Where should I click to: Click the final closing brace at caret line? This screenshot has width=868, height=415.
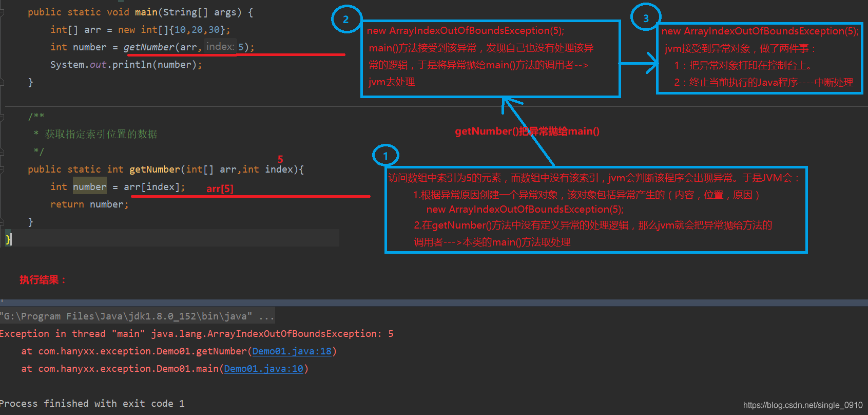coord(8,239)
